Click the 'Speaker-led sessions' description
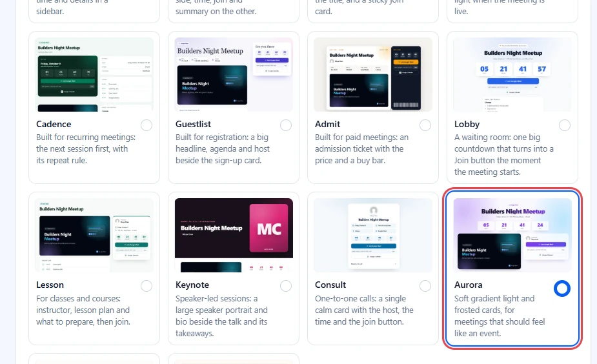Viewport: 597px width, 364px height. (221, 316)
